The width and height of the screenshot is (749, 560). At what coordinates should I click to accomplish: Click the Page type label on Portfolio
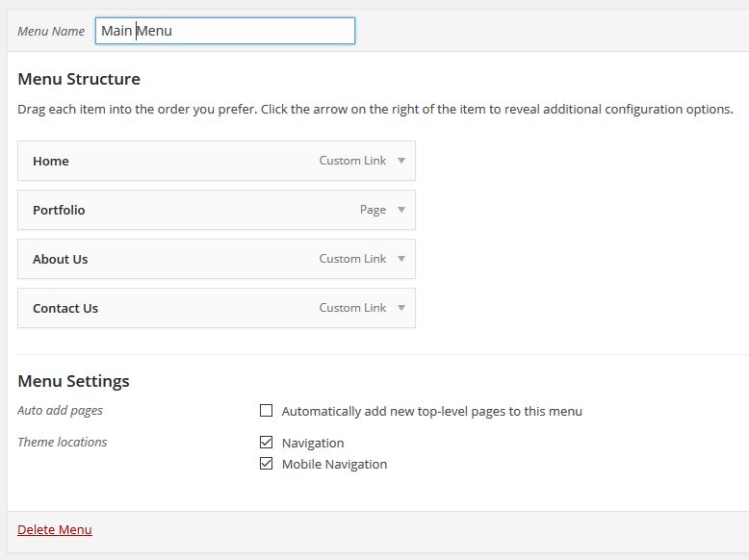click(373, 210)
